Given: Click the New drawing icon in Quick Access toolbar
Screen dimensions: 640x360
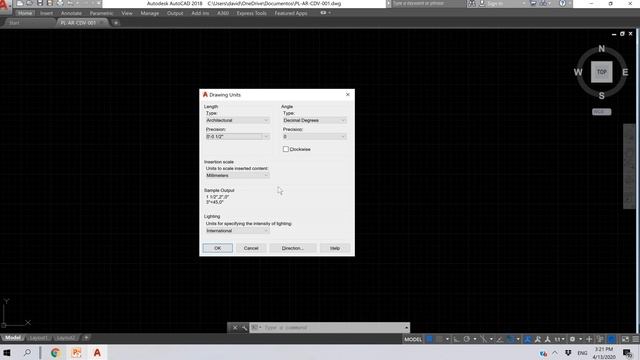Looking at the screenshot, I should pyautogui.click(x=20, y=3).
